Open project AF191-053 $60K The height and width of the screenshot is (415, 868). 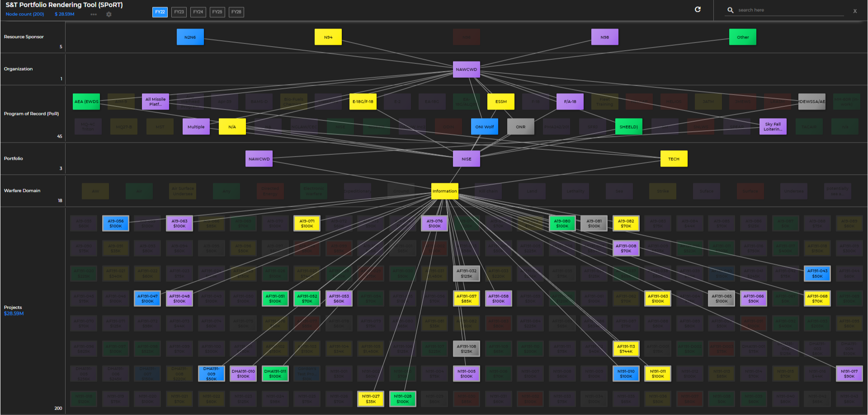click(x=339, y=299)
